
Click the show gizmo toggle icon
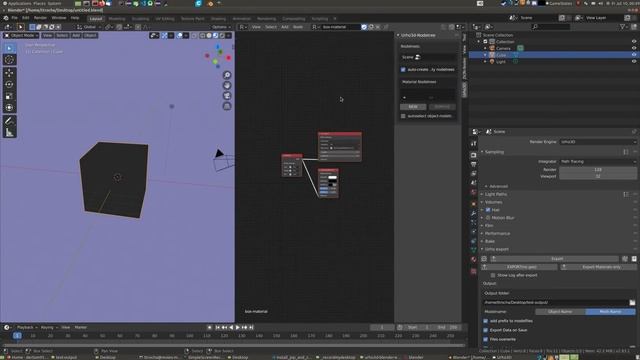click(164, 36)
